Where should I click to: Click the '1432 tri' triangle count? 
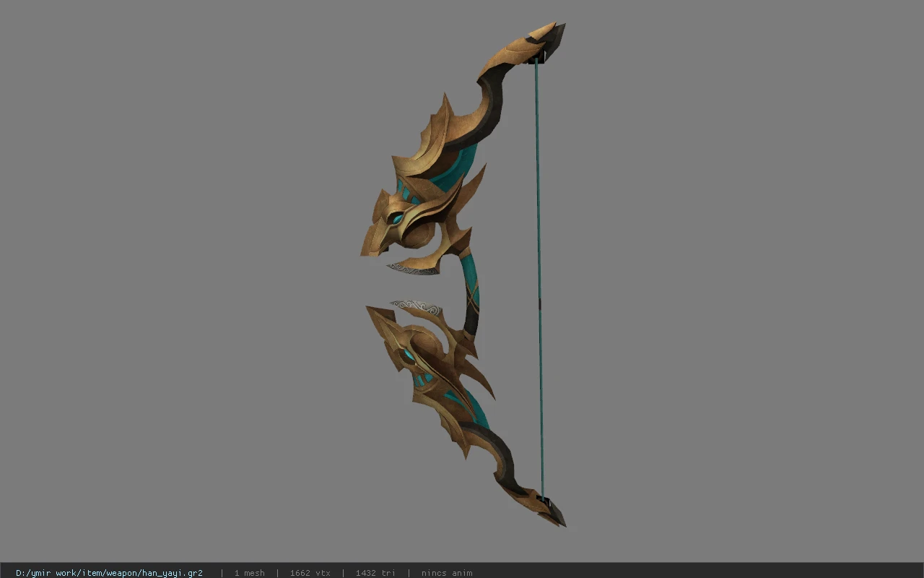point(375,573)
